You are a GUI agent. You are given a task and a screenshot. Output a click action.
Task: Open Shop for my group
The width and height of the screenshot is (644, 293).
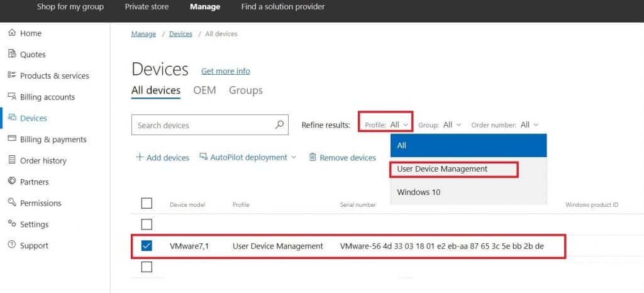tap(70, 7)
